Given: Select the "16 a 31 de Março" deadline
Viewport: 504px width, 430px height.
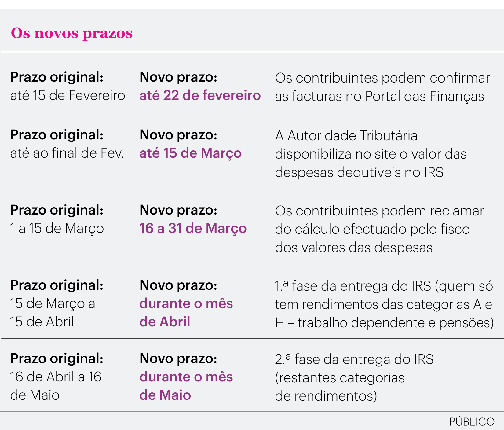Looking at the screenshot, I should (x=193, y=228).
